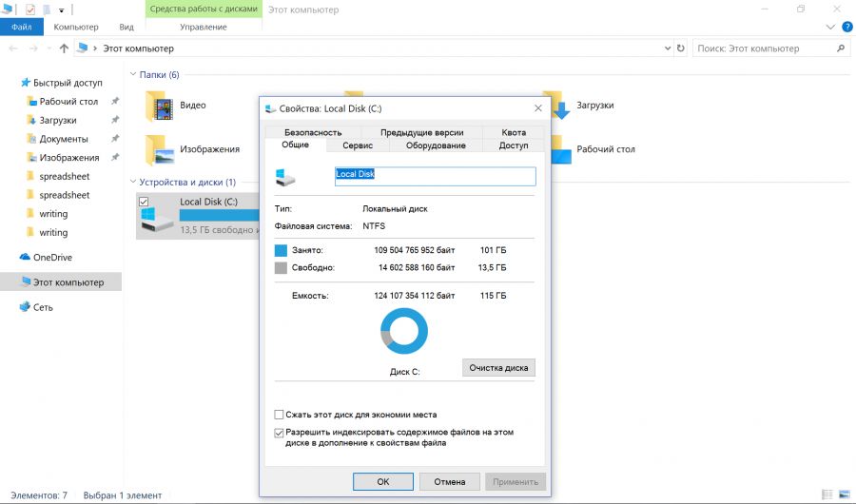Open the blue Help question mark icon
Screen dimensions: 856x504
click(844, 28)
